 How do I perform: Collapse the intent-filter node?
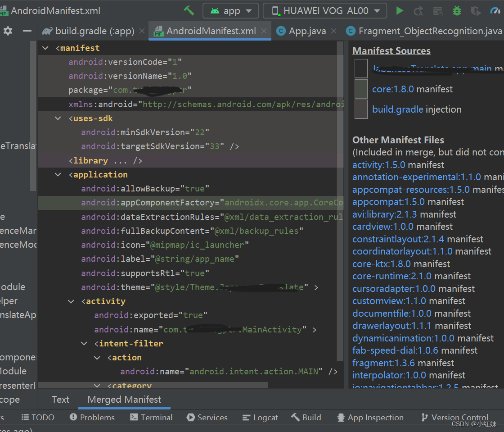(x=84, y=344)
